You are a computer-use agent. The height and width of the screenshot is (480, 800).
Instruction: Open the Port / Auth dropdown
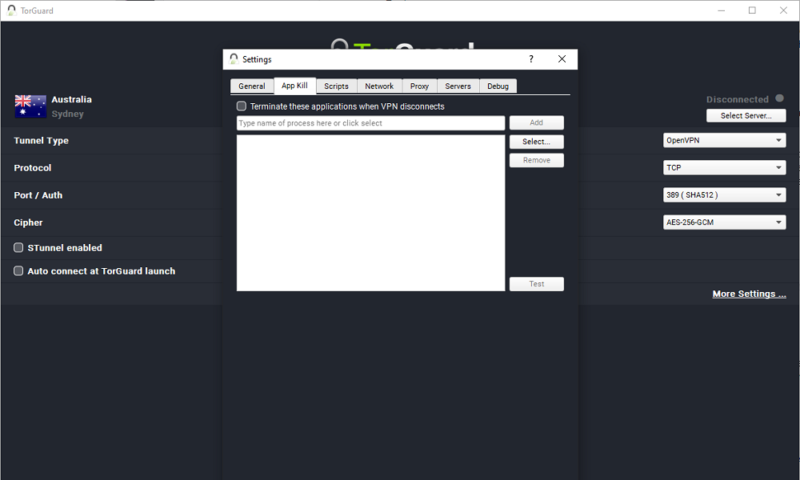coord(724,195)
